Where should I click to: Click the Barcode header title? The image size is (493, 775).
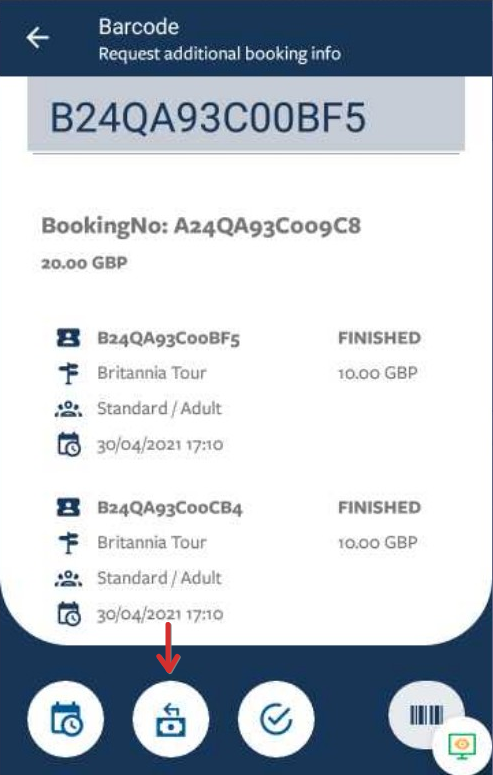(138, 27)
